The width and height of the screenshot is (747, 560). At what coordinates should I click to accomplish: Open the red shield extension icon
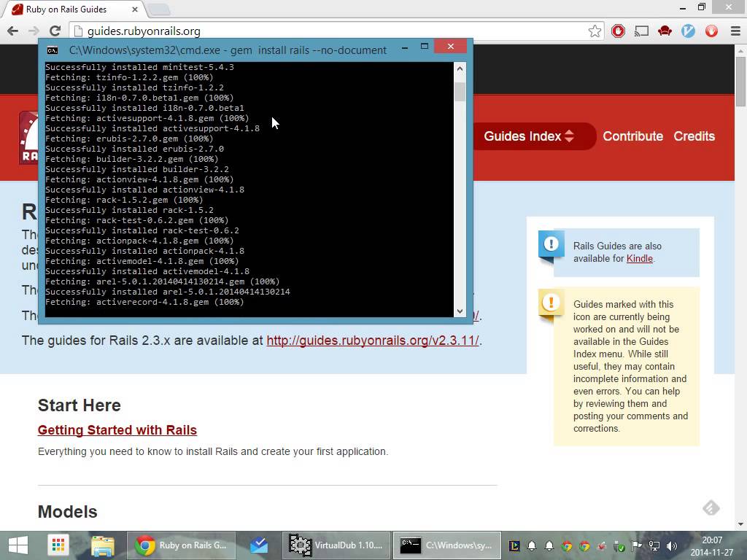point(711,31)
